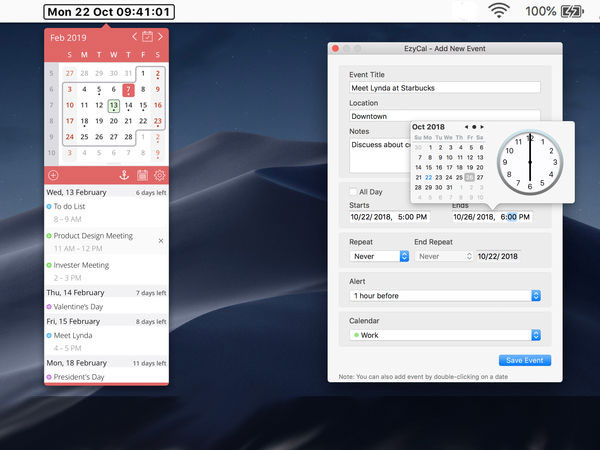Screen dimensions: 600x450
Task: Open the calendar view icon beside anchor
Action: pos(142,175)
